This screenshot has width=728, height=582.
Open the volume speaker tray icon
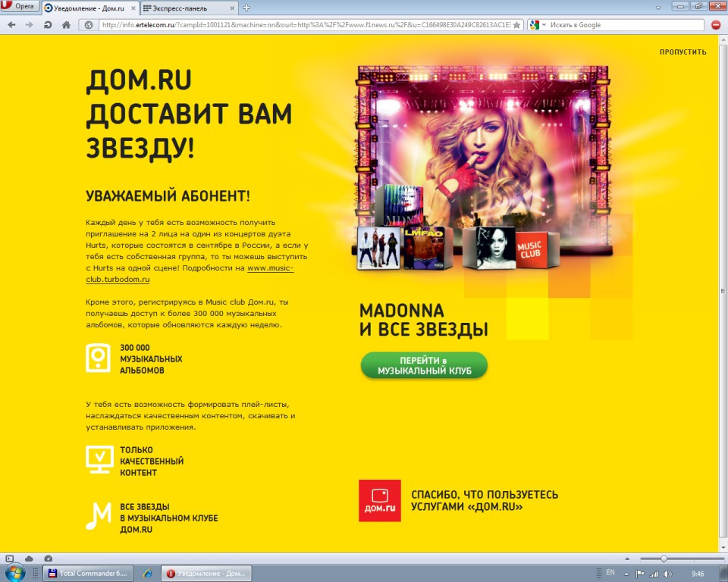(667, 574)
